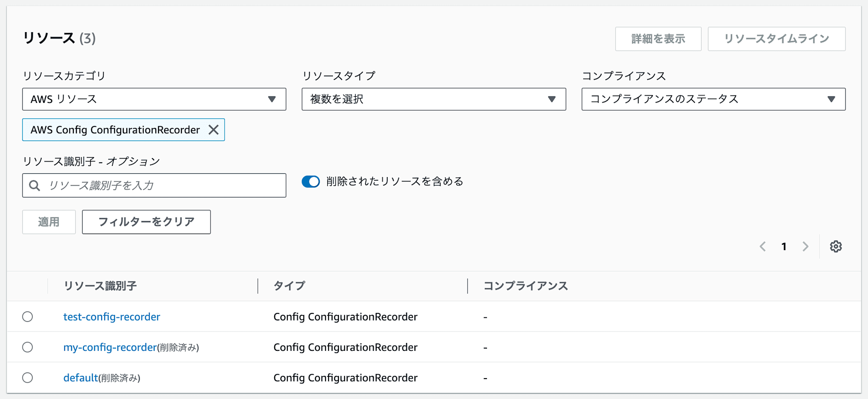This screenshot has width=868, height=399.
Task: Open the my-config-recorder link
Action: pos(110,347)
